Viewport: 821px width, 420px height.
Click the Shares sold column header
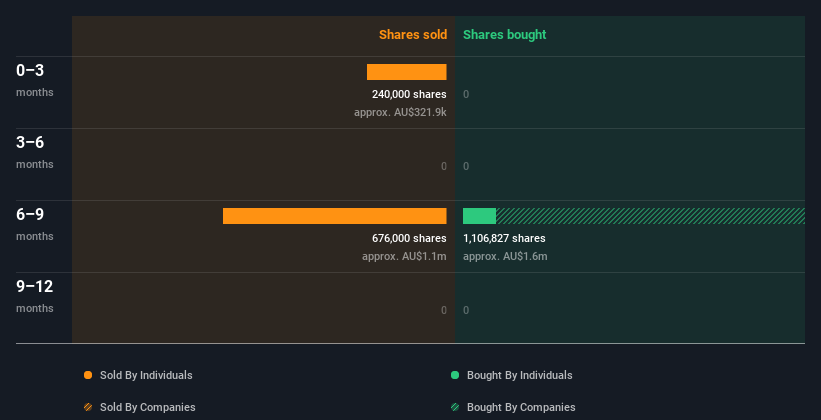coord(413,35)
